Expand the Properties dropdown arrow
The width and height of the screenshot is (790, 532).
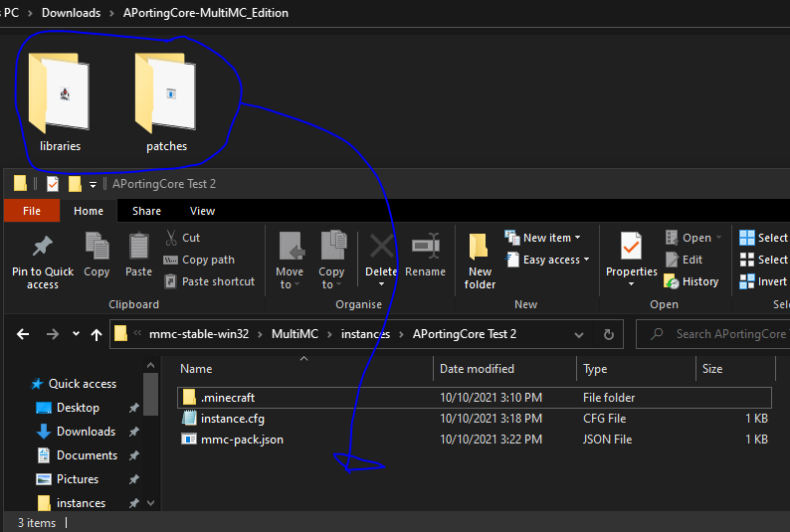click(631, 284)
